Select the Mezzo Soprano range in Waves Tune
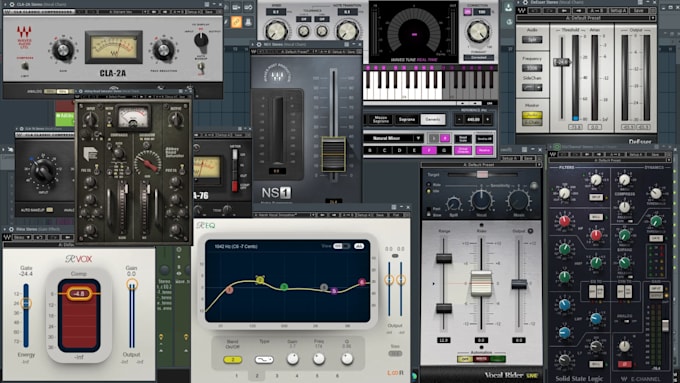Image resolution: width=680 pixels, height=383 pixels. [380, 120]
